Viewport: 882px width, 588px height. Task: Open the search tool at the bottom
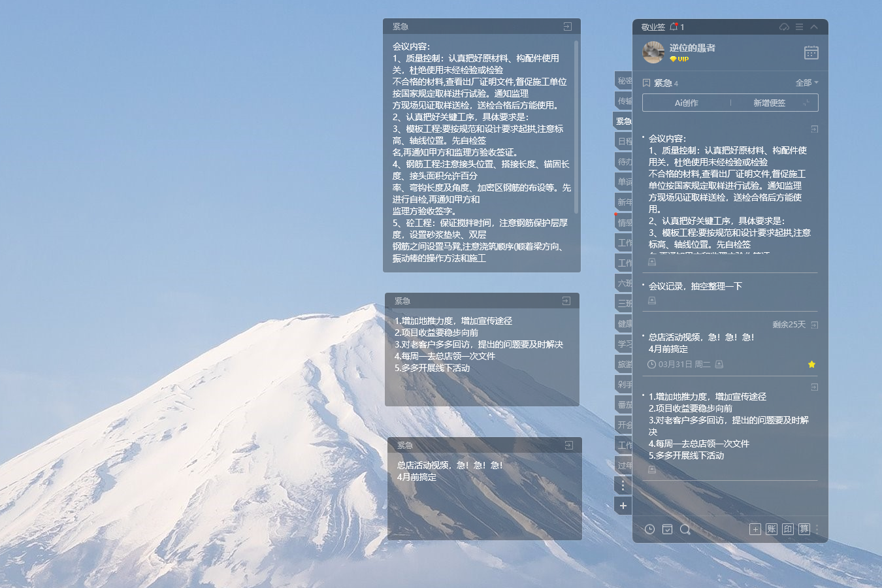tap(685, 529)
